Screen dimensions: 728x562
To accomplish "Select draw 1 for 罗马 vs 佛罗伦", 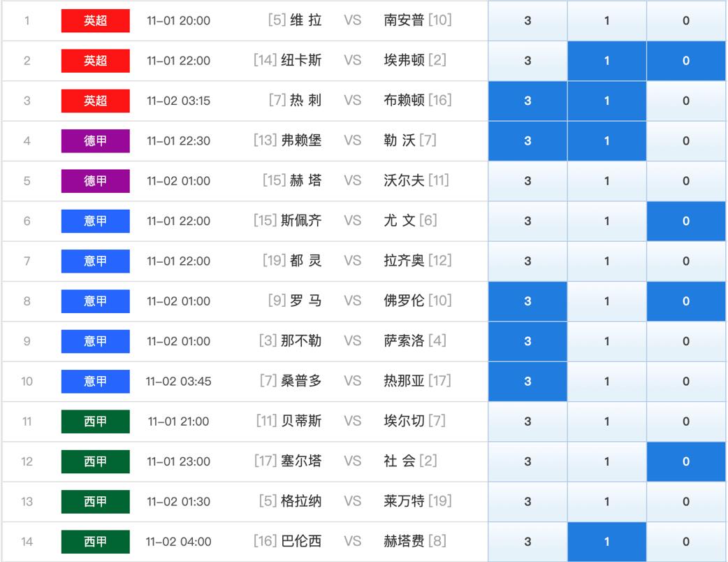I will click(606, 301).
